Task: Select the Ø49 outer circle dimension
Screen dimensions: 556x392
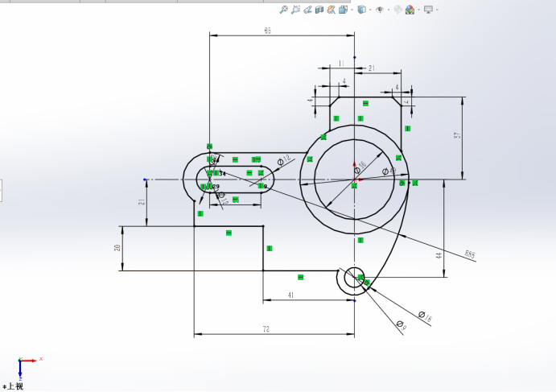Action: click(x=389, y=171)
